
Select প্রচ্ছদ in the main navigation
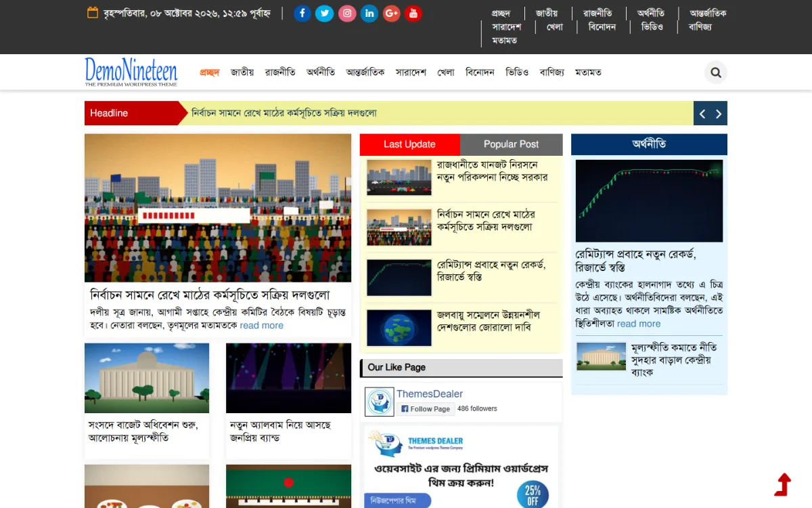(x=210, y=72)
